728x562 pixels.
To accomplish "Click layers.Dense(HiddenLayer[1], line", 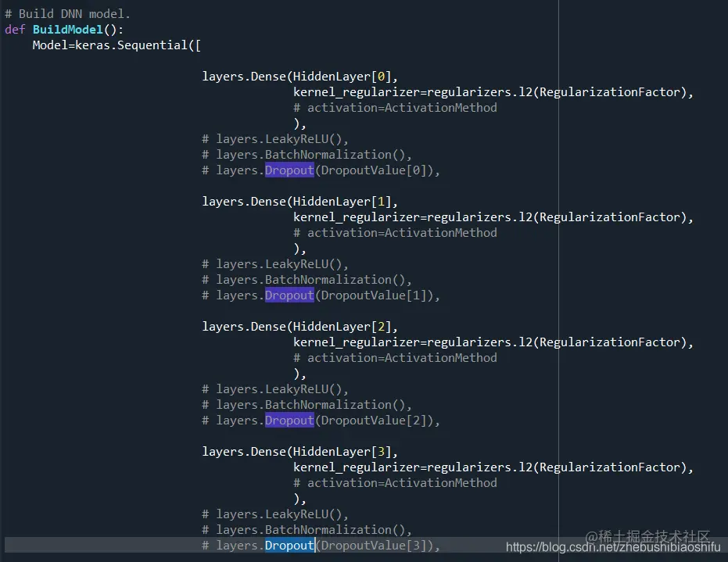I will [300, 202].
